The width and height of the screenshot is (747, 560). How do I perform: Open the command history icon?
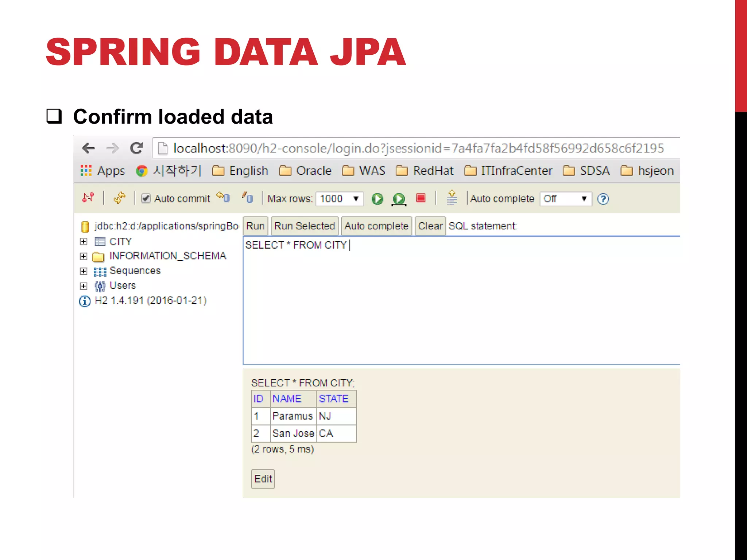pos(452,198)
